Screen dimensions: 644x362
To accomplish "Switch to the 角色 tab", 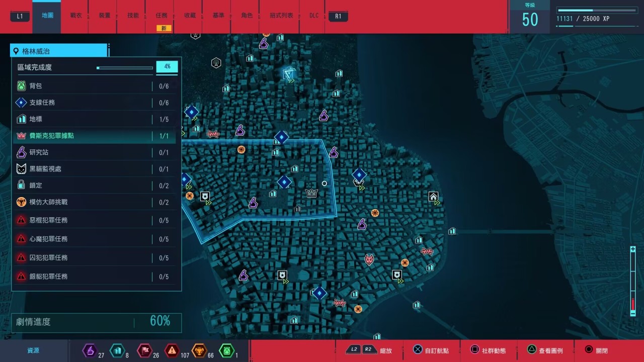I will (x=247, y=16).
